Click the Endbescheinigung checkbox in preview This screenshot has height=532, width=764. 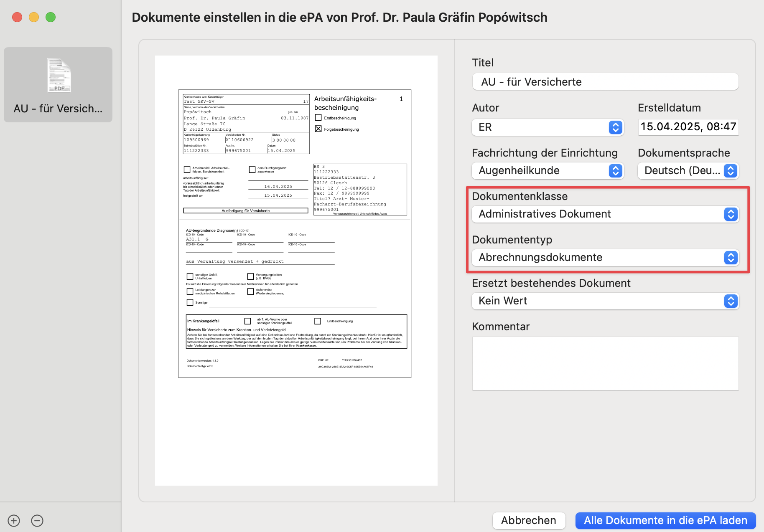click(318, 321)
